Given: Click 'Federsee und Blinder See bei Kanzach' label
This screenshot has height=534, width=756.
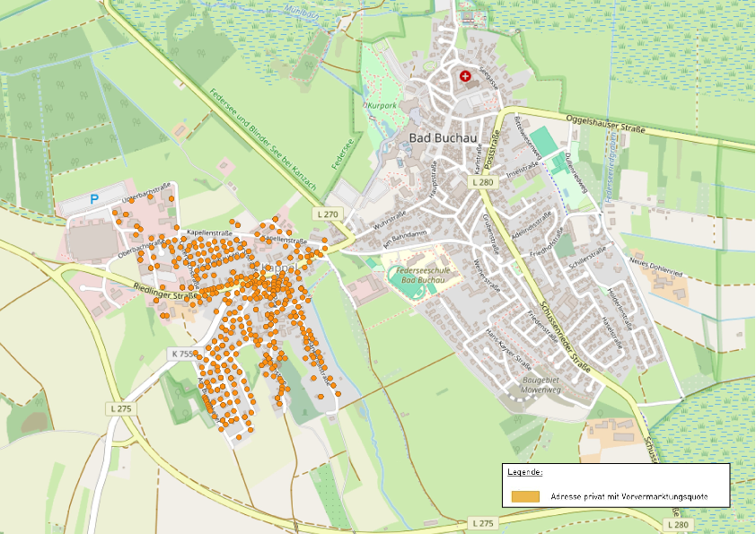Looking at the screenshot, I should 263,139.
